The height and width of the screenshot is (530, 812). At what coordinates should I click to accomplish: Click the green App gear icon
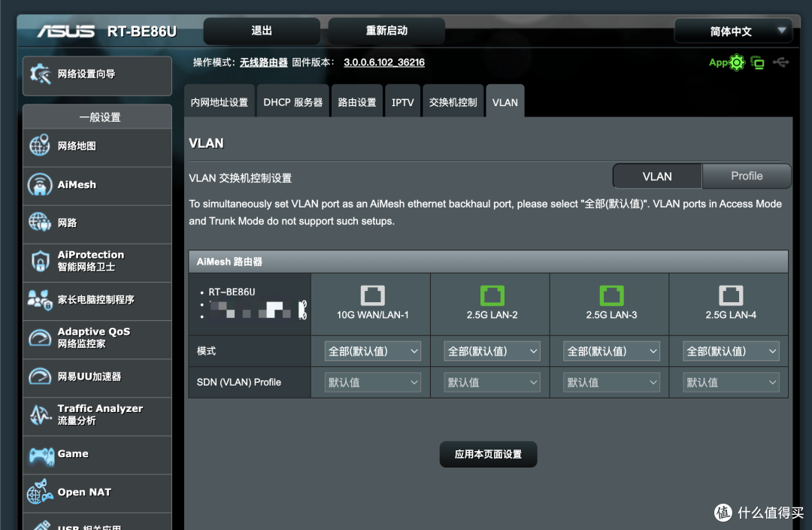tap(736, 63)
